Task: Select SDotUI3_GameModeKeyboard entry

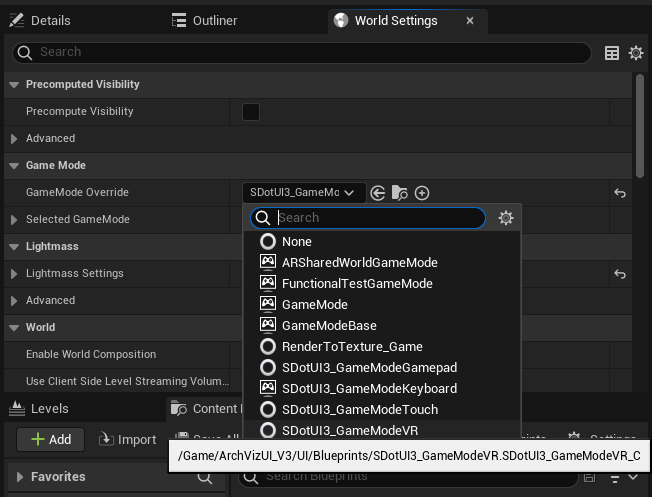Action: pyautogui.click(x=381, y=388)
